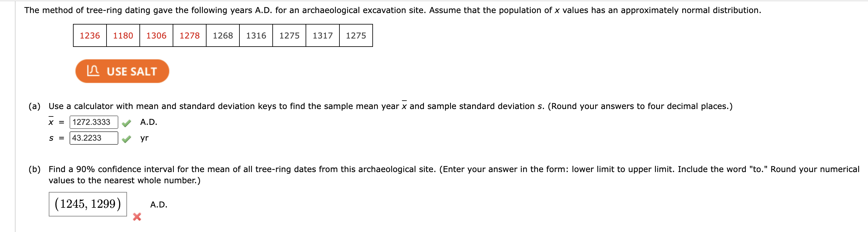The width and height of the screenshot is (868, 232).
Task: Select the x̄ label in part (a)
Action: coord(50,123)
